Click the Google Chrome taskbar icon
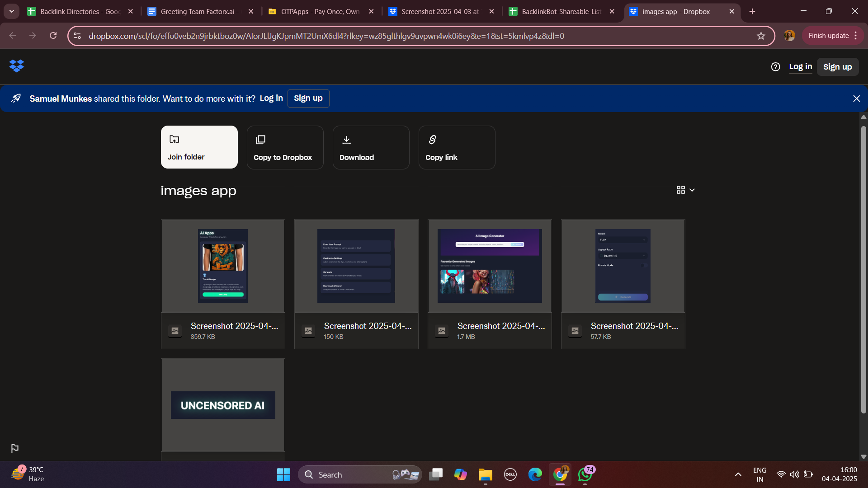Screen dimensions: 868x488 coord(560,474)
